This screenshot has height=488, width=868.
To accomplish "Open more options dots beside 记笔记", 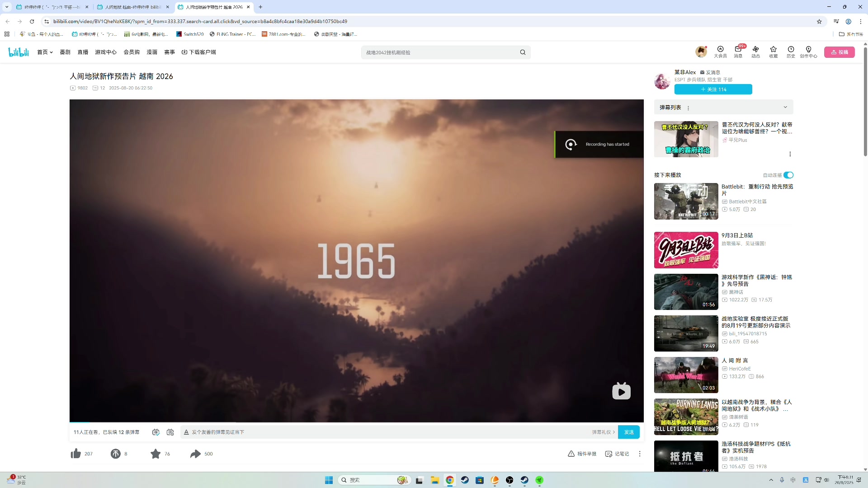I will point(640,454).
